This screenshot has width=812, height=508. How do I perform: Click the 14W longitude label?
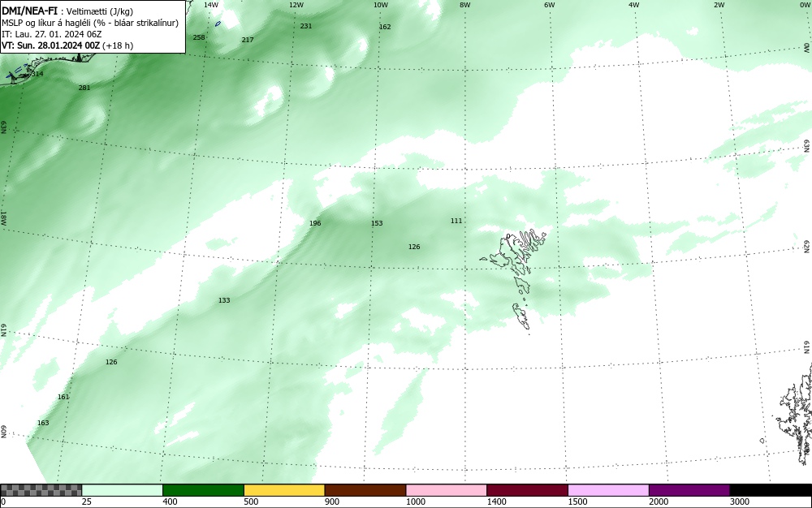211,5
